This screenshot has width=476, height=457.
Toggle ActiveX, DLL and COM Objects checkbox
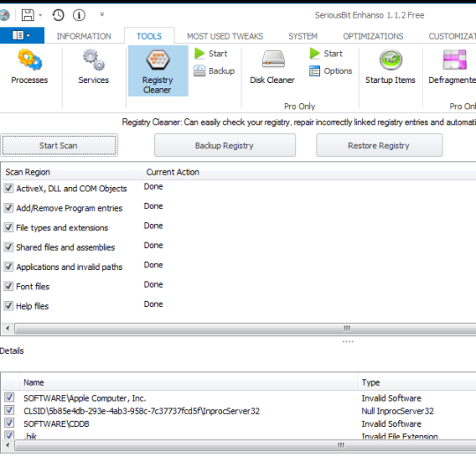[x=9, y=188]
